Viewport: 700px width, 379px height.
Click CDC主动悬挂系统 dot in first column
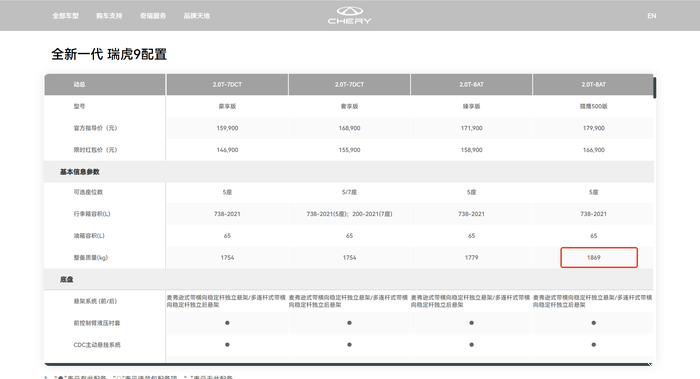coord(227,345)
